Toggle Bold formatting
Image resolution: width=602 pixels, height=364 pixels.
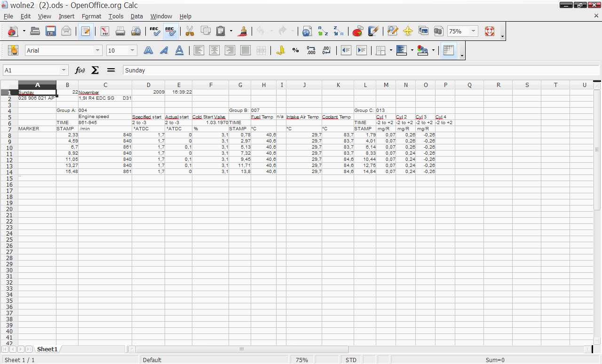click(x=149, y=50)
